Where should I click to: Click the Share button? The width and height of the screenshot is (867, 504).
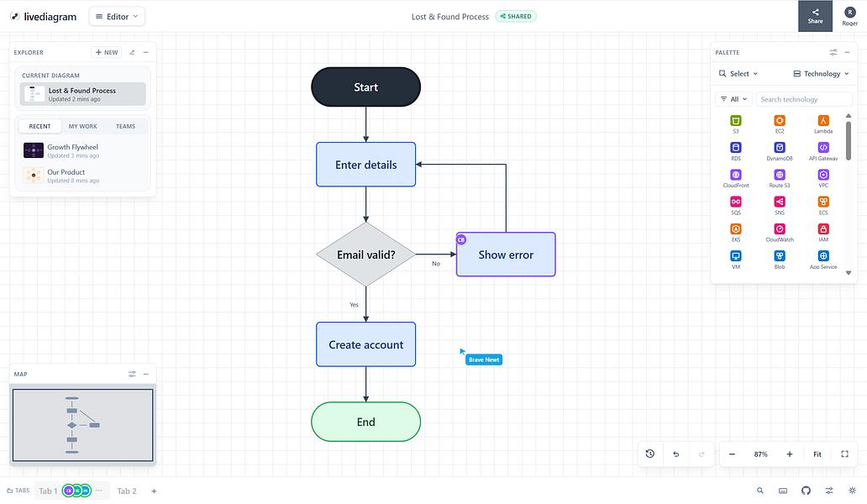(x=815, y=16)
